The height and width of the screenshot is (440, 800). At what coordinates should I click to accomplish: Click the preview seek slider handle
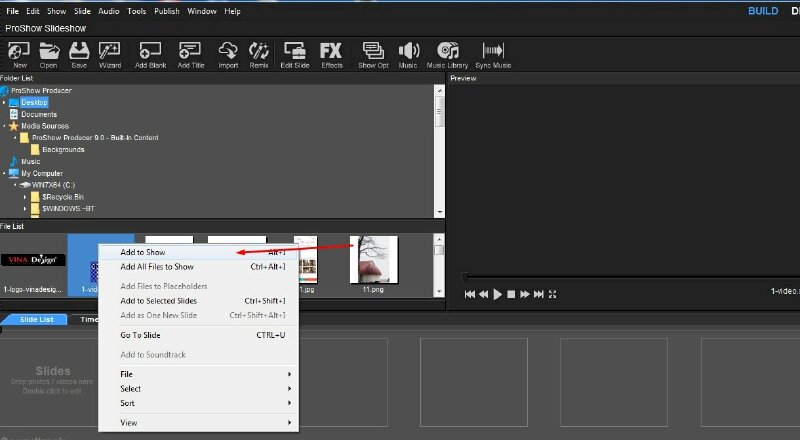pos(465,277)
